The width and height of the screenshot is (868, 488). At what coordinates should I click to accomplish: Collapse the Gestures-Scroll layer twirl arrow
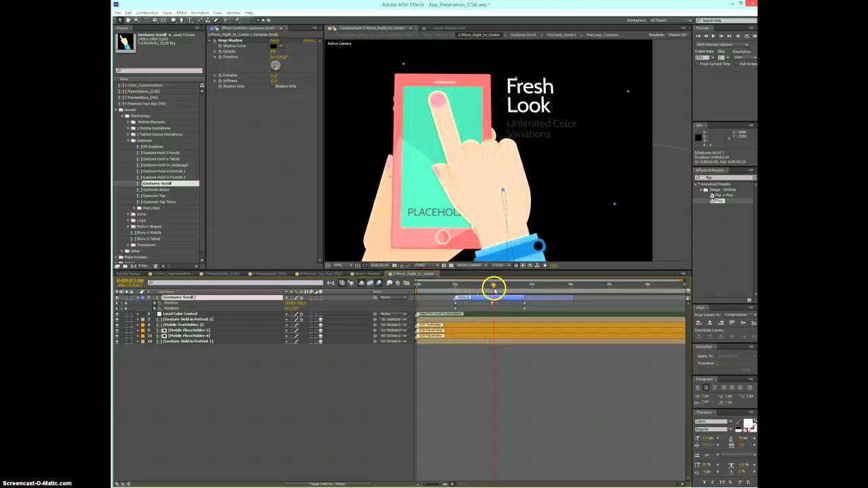pyautogui.click(x=138, y=298)
